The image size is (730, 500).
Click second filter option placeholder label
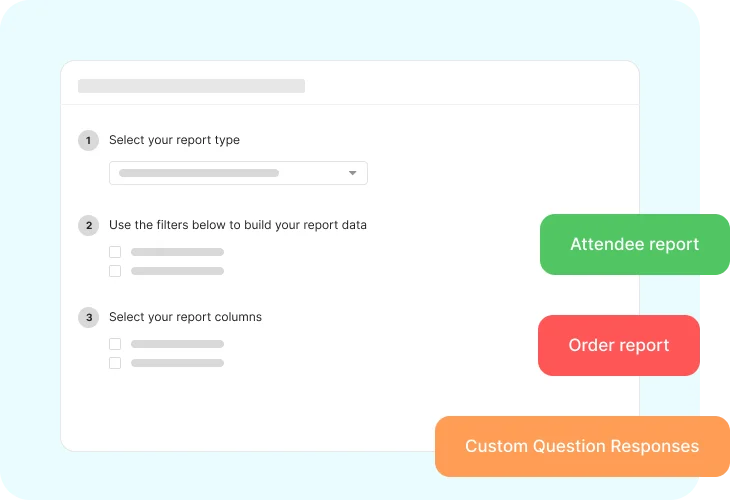(x=177, y=271)
